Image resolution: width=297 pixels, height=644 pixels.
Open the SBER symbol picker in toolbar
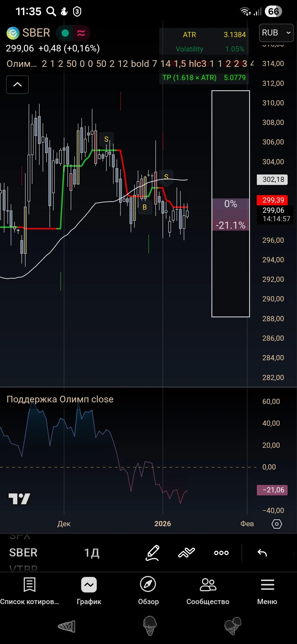pos(23,553)
